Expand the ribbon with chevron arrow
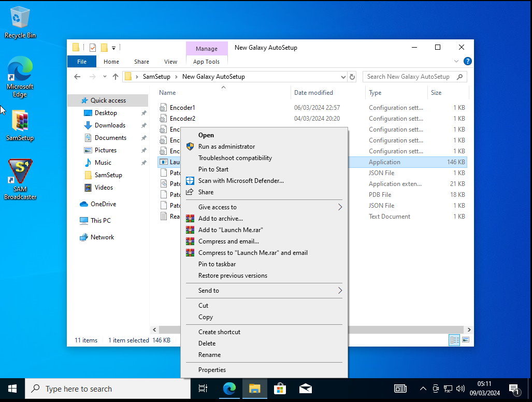 click(x=456, y=61)
